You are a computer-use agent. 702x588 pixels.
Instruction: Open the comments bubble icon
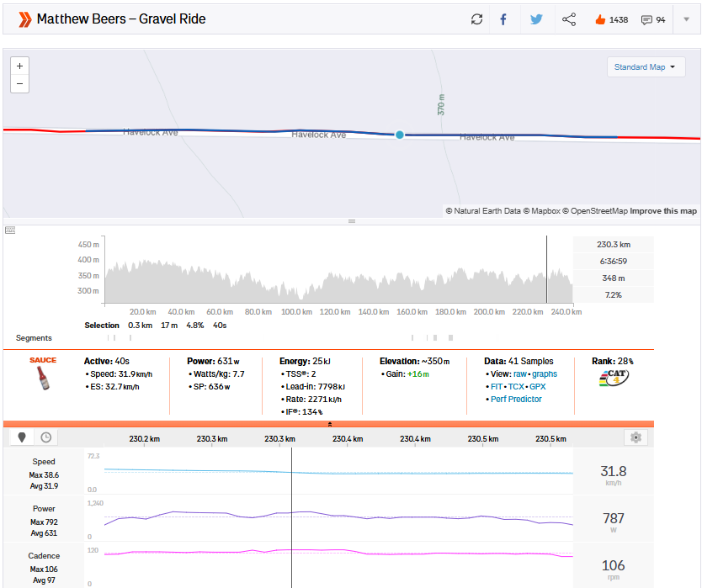click(646, 19)
